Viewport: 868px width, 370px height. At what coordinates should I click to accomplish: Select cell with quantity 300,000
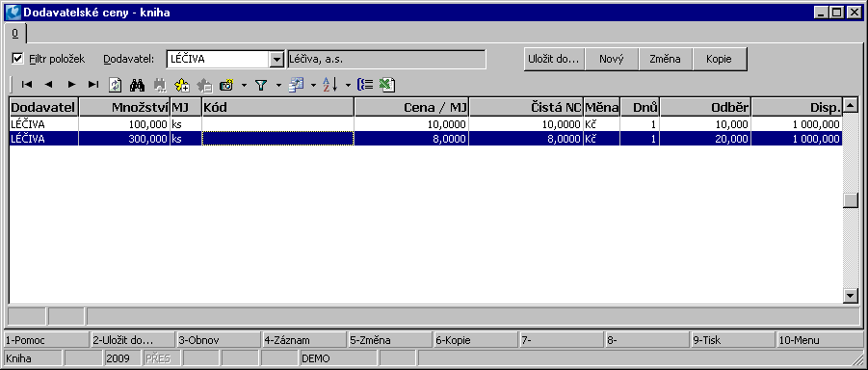tap(124, 139)
